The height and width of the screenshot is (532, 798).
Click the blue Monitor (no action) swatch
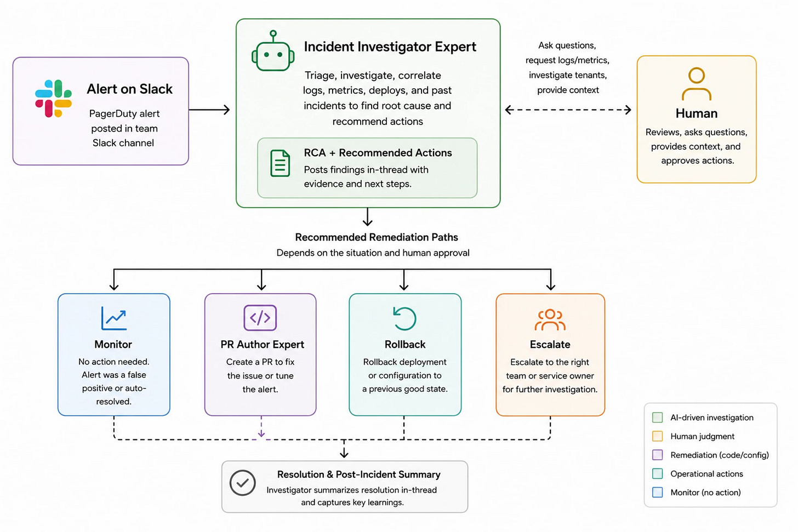658,493
